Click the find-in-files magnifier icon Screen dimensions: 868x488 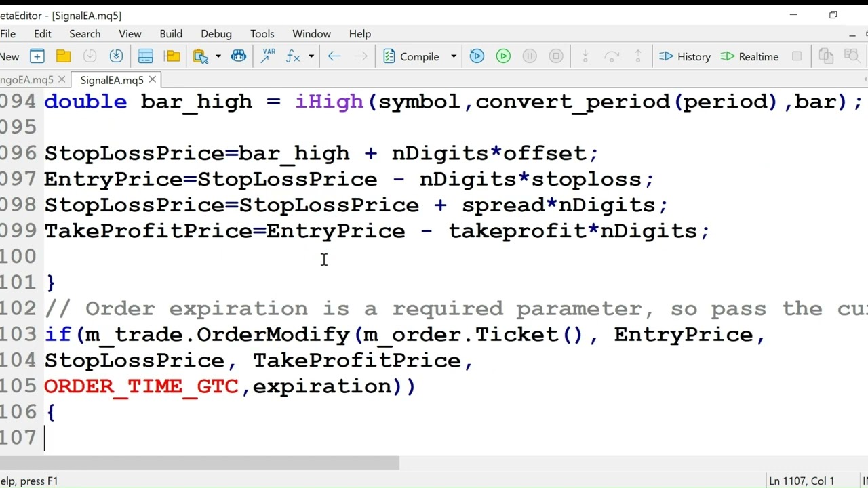[x=852, y=56]
